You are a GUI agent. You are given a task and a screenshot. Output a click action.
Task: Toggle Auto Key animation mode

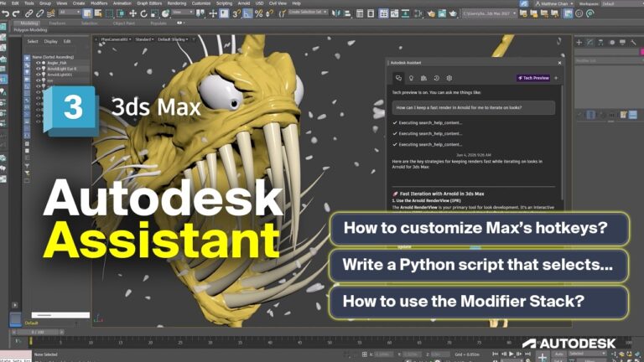[558, 354]
